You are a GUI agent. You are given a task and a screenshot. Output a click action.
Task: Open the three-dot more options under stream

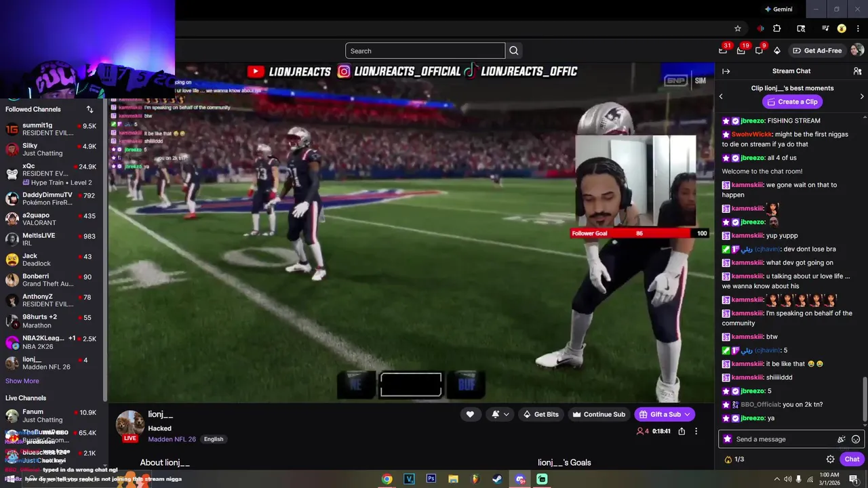[696, 431]
